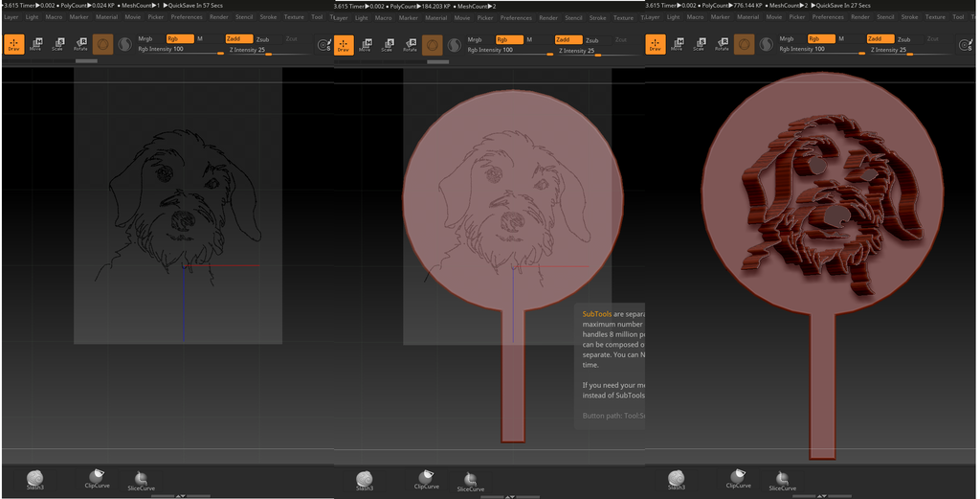
Task: Toggle Mrgb in the line-drawing view
Action: pos(145,38)
